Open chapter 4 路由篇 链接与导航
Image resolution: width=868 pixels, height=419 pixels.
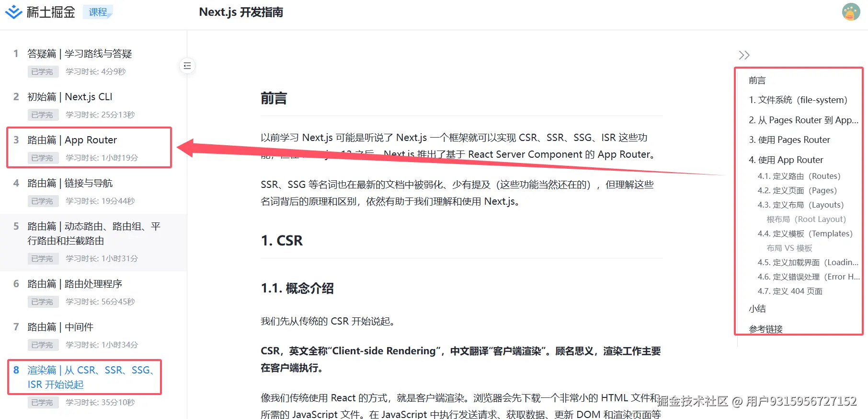point(70,183)
